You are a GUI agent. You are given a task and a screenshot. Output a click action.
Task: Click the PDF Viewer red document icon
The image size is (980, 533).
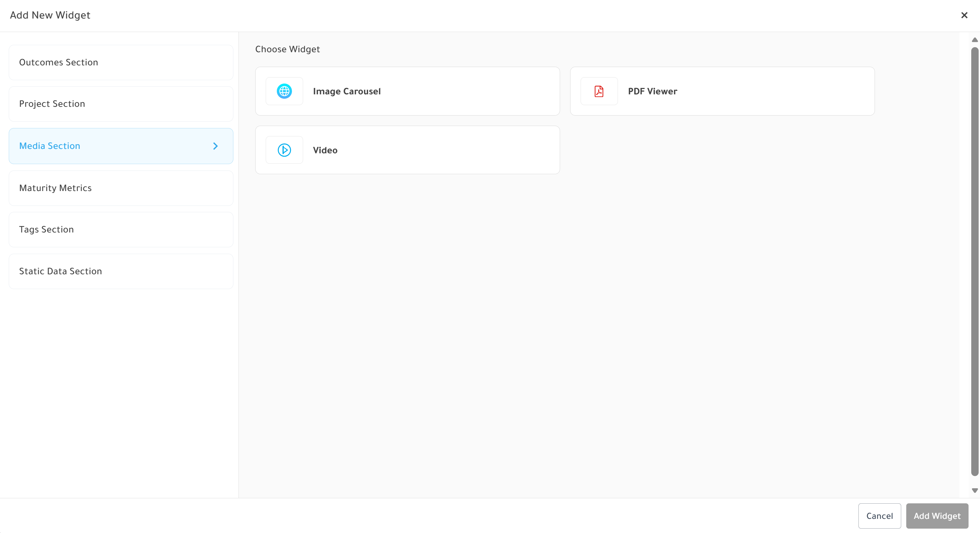[x=599, y=91]
